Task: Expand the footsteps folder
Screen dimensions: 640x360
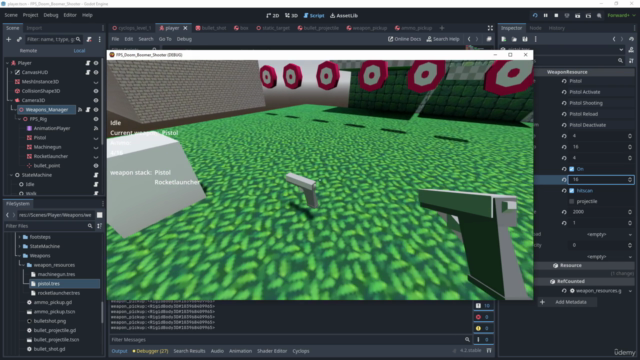Action: click(x=20, y=237)
